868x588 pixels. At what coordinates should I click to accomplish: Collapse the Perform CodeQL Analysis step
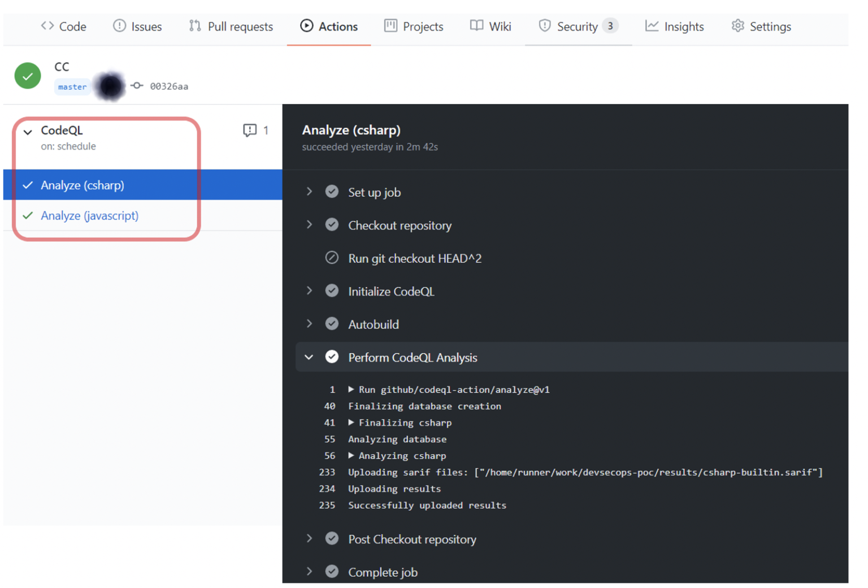coord(309,357)
